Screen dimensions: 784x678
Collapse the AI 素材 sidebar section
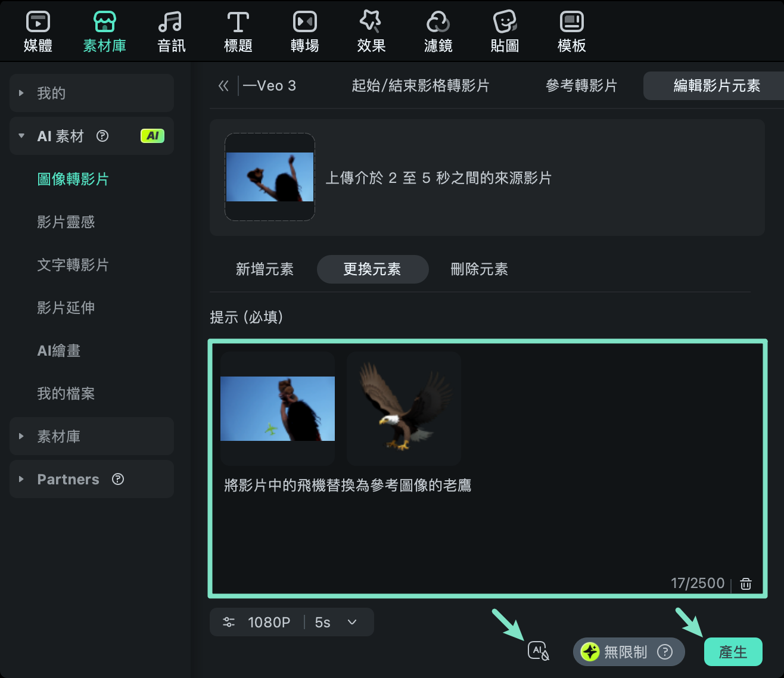21,136
